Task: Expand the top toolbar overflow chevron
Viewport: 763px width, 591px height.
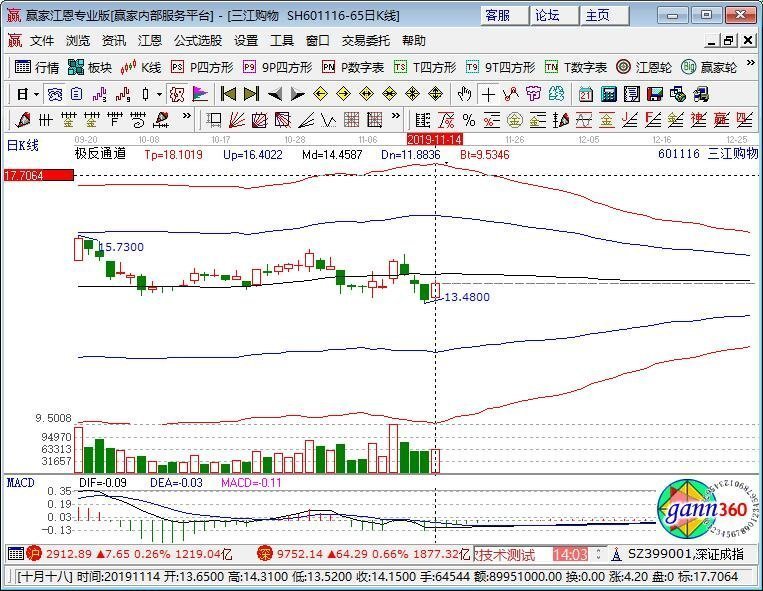Action: coord(750,63)
